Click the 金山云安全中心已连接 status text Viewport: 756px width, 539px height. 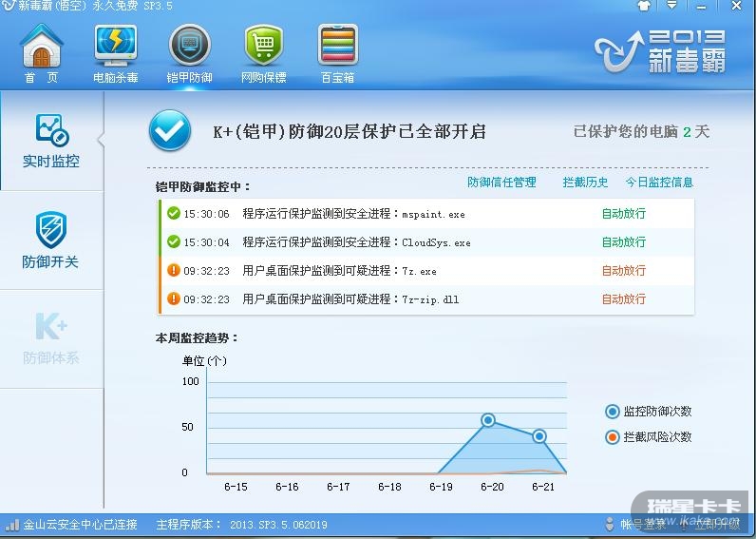tap(81, 524)
